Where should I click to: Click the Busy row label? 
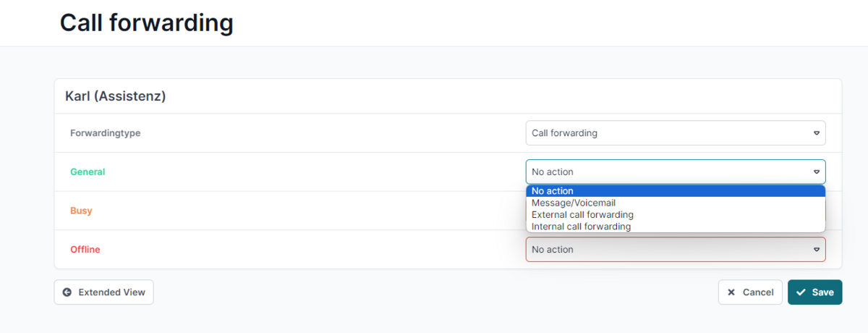[x=81, y=211]
